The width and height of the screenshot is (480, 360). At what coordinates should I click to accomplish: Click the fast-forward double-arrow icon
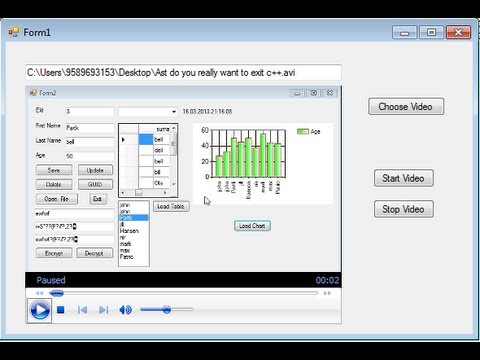pyautogui.click(x=327, y=293)
